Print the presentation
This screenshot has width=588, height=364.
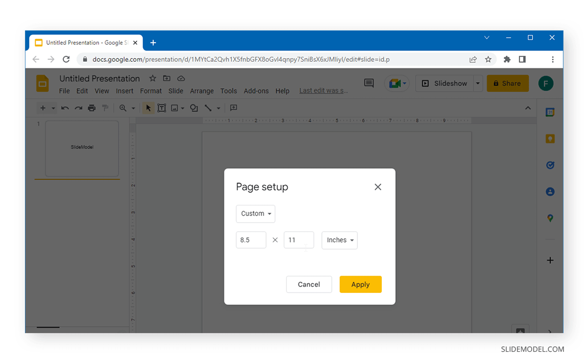pyautogui.click(x=92, y=108)
